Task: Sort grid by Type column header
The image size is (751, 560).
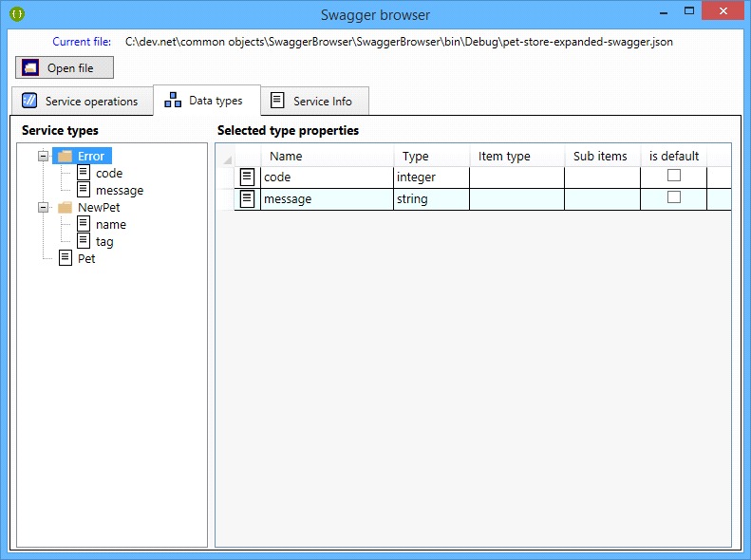Action: pyautogui.click(x=432, y=156)
